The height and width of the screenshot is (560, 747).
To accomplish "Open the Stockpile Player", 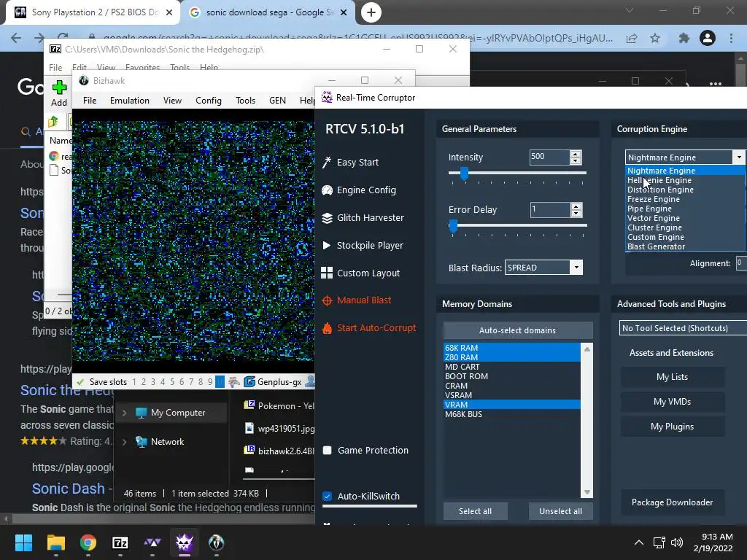I will [x=363, y=245].
